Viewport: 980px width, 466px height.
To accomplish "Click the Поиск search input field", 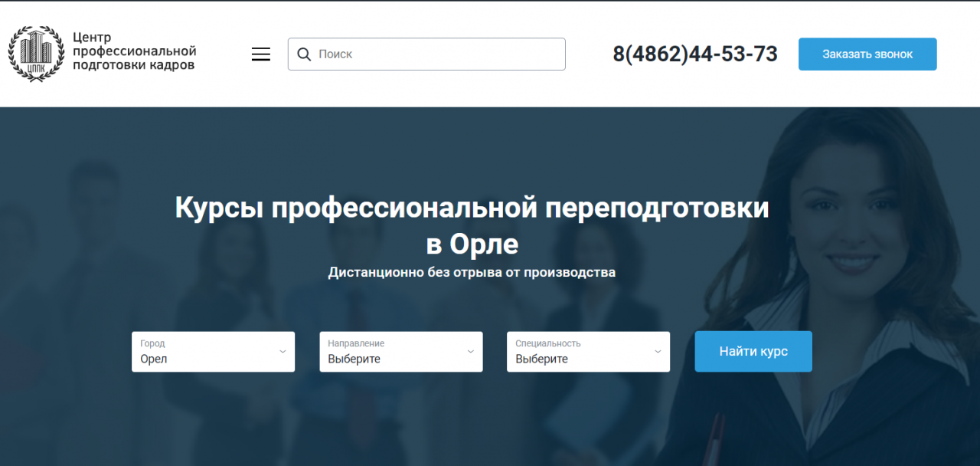I will (x=426, y=54).
